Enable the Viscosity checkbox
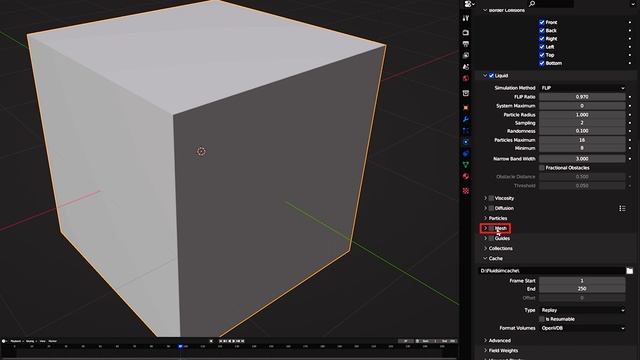The image size is (640, 360). coord(491,198)
